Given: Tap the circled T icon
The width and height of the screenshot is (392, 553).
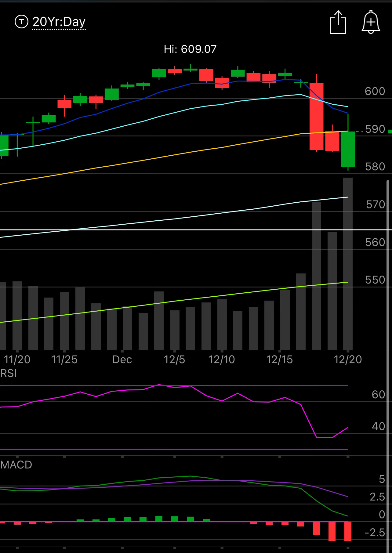Looking at the screenshot, I should 21,22.
